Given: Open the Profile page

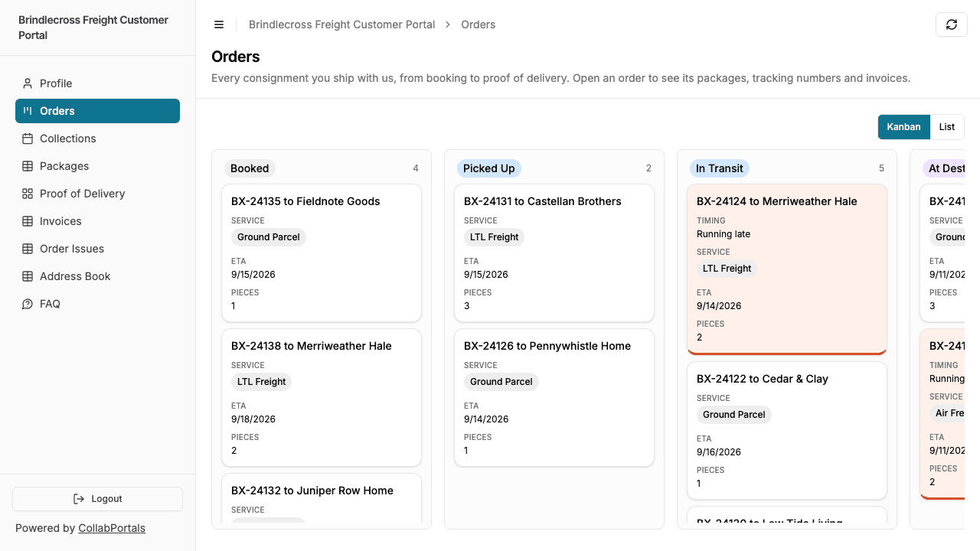Looking at the screenshot, I should tap(97, 83).
